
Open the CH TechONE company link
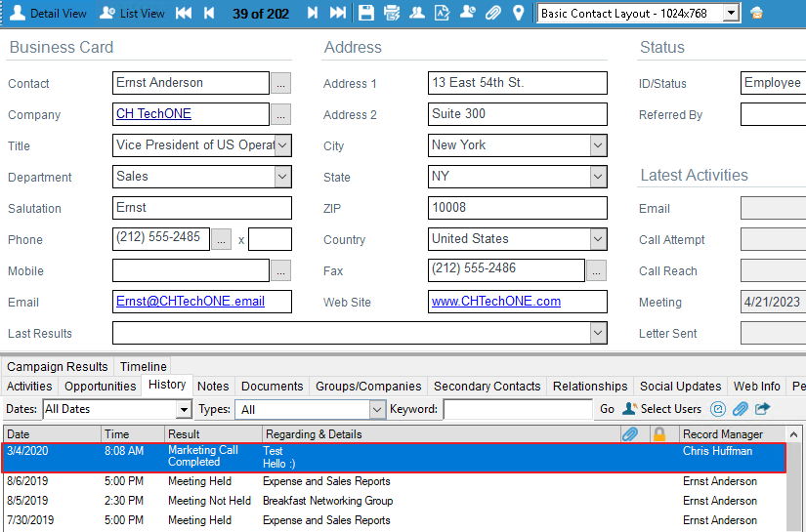pyautogui.click(x=153, y=113)
